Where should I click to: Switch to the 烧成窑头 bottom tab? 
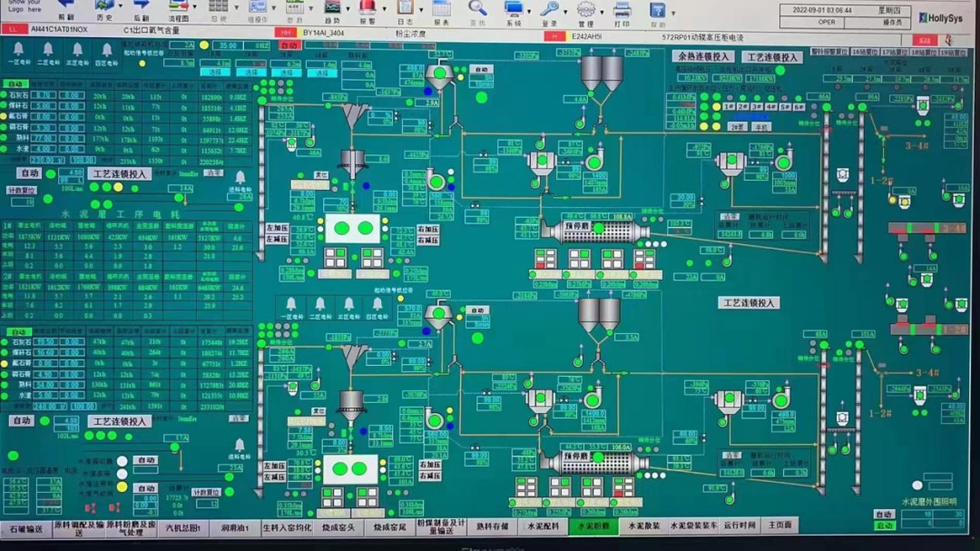point(338,526)
